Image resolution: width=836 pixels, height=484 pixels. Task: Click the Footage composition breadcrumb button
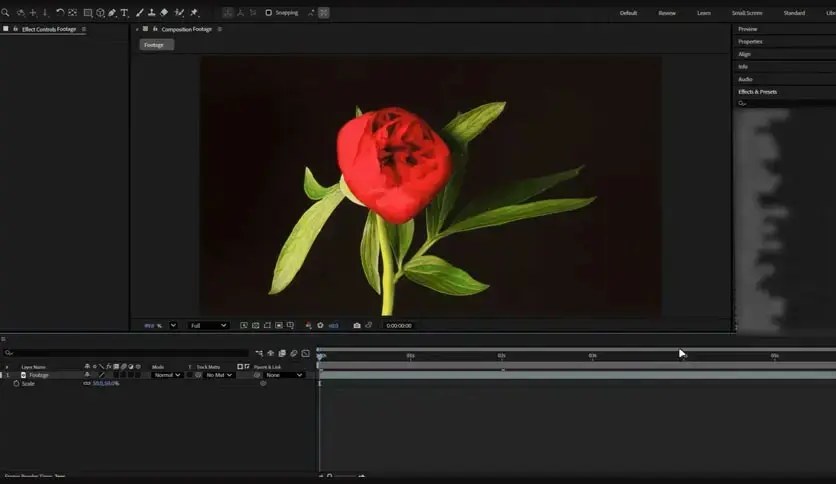pos(156,45)
